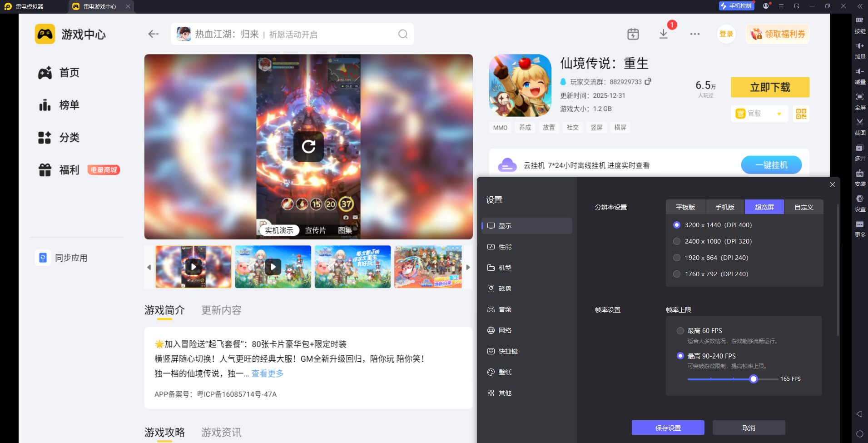This screenshot has height=443, width=868.
Task: Take a screenshot with the 截图 scissors icon
Action: [x=860, y=122]
